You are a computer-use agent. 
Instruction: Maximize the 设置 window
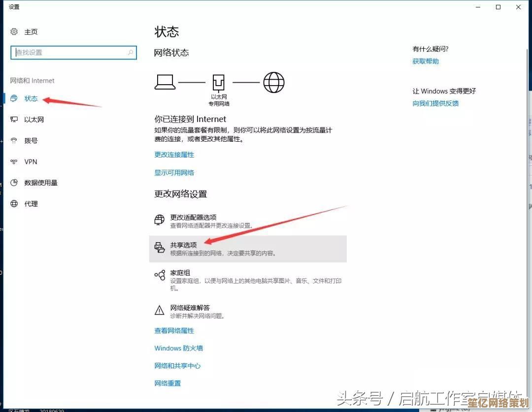tap(498, 7)
